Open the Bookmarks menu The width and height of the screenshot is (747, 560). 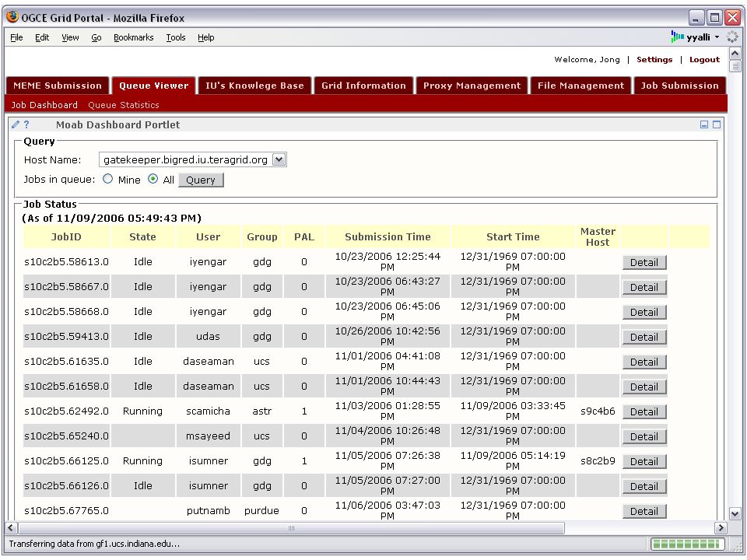pos(133,37)
